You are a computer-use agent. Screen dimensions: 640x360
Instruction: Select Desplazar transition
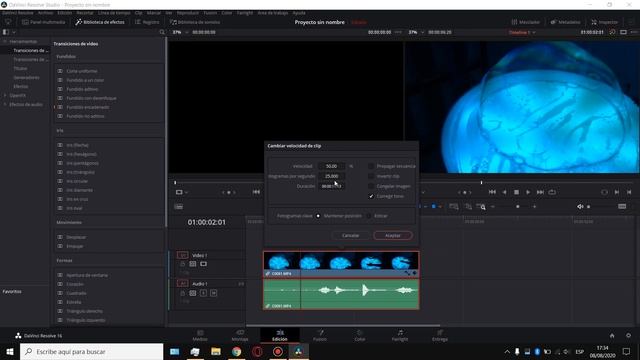coord(76,237)
